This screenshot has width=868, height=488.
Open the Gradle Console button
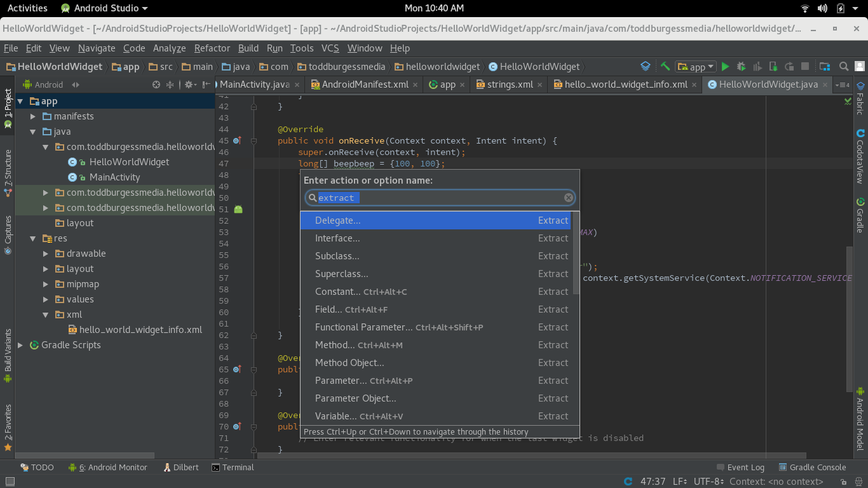pos(812,467)
